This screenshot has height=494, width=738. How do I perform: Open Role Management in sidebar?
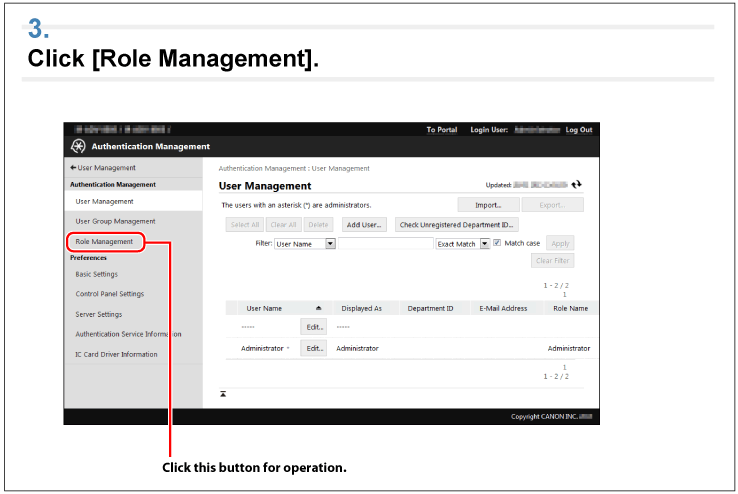(104, 241)
